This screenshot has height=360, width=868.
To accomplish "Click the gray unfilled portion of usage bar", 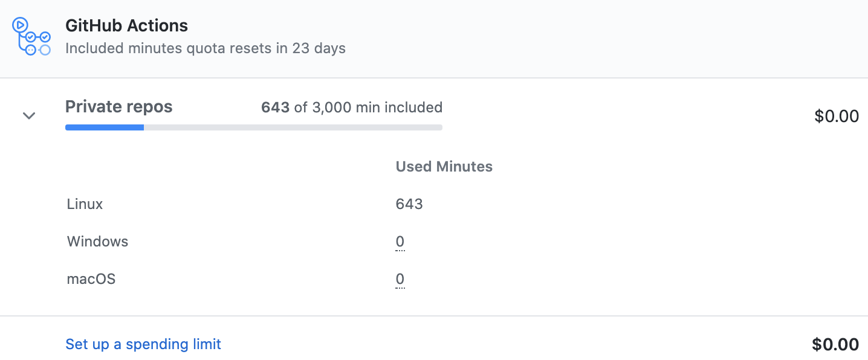I will point(293,127).
